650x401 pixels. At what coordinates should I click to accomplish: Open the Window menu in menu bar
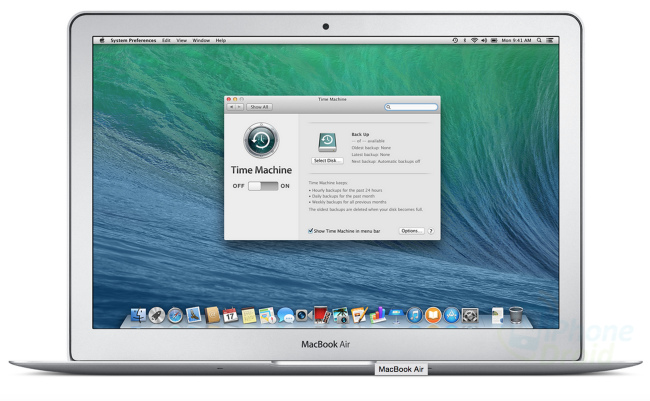point(201,40)
